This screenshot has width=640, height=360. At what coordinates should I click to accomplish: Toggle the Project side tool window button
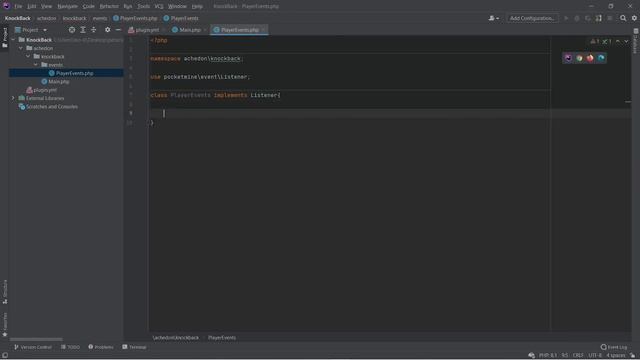4,38
